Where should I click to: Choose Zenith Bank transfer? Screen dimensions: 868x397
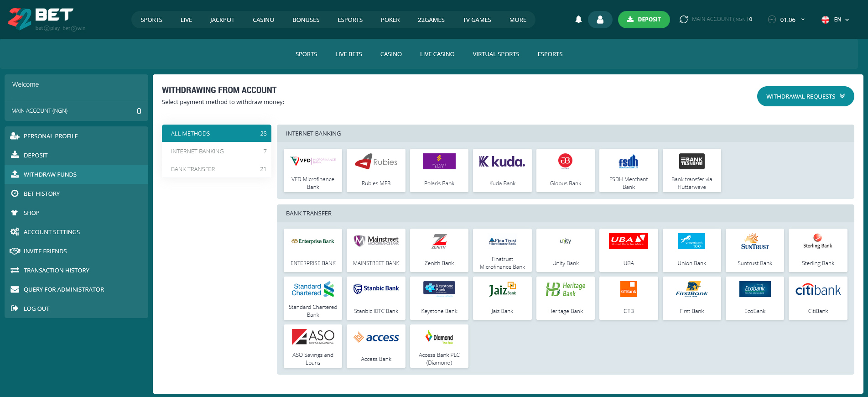tap(439, 250)
